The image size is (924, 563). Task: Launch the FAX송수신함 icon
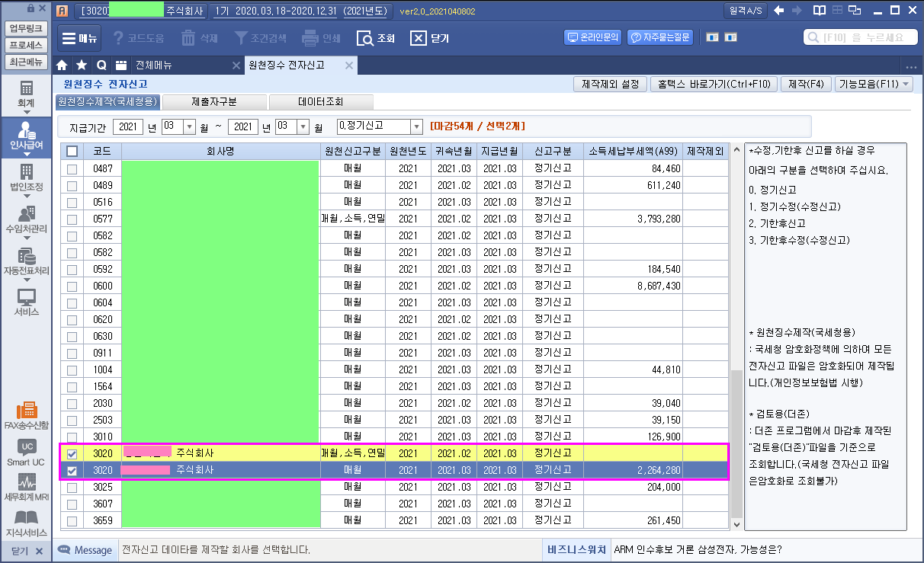27,416
